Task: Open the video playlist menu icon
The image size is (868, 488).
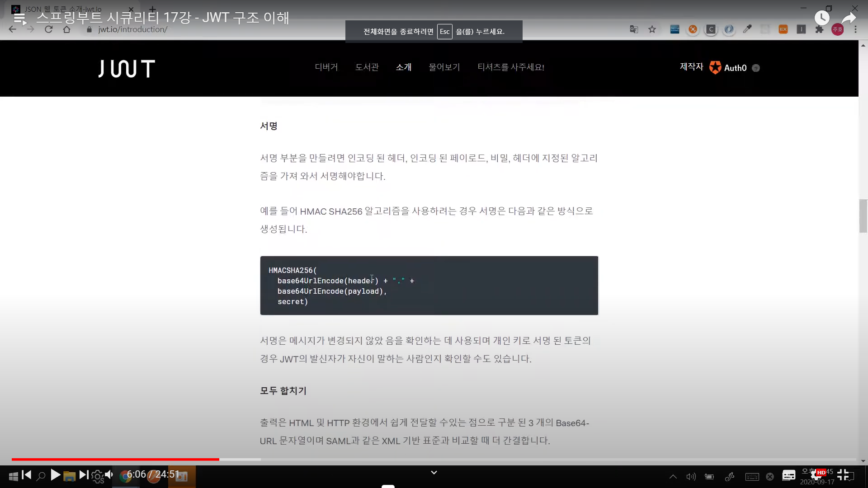Action: [20, 19]
